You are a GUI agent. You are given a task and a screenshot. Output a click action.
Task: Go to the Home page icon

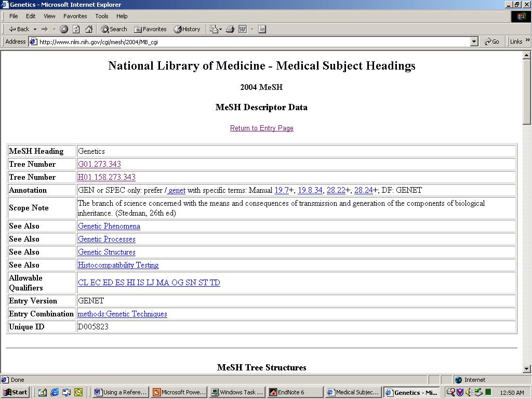pos(89,29)
